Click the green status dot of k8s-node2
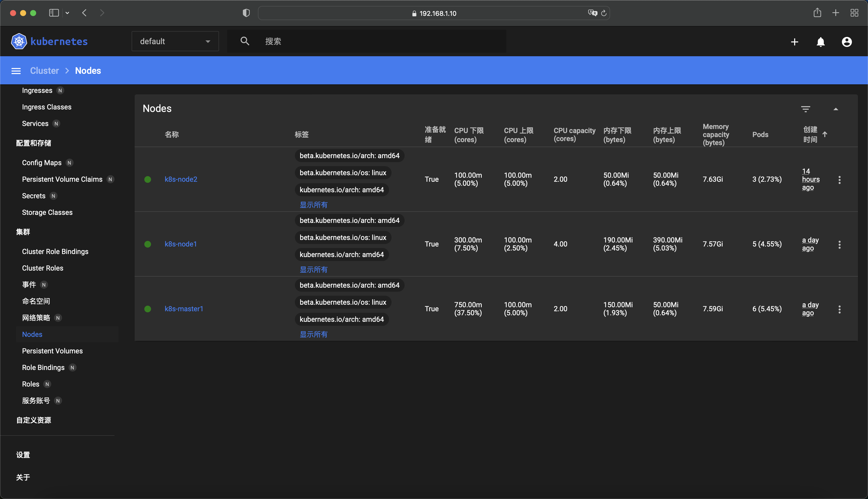 (x=148, y=179)
